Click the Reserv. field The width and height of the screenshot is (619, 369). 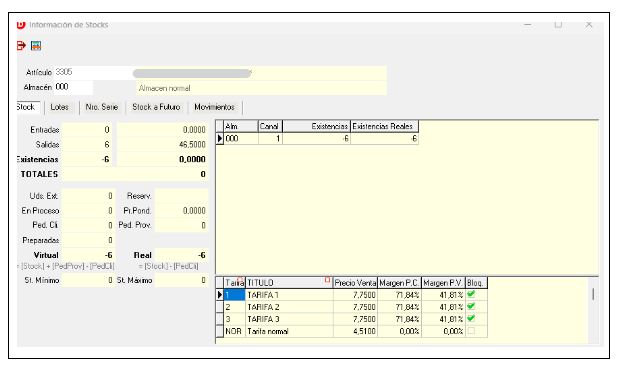point(181,196)
